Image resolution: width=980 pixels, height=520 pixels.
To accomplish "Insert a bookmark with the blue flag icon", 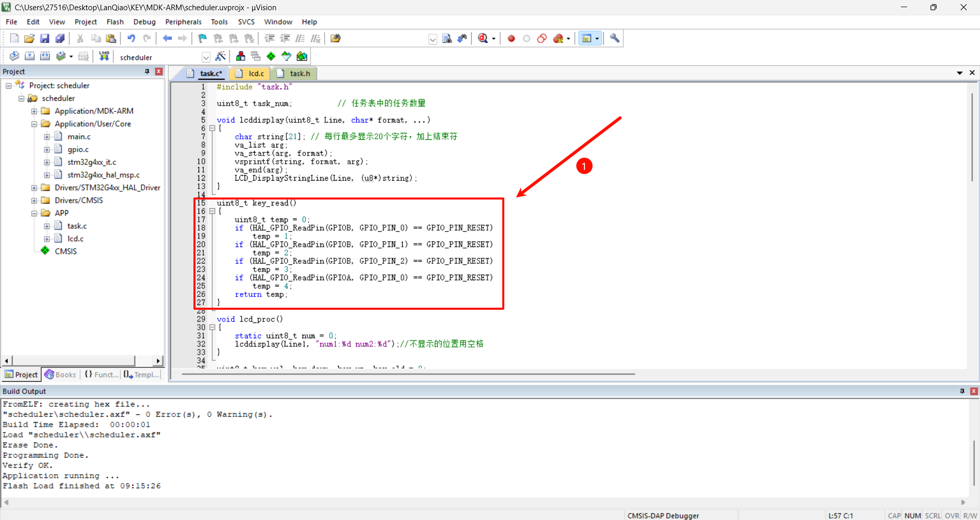I will point(203,38).
